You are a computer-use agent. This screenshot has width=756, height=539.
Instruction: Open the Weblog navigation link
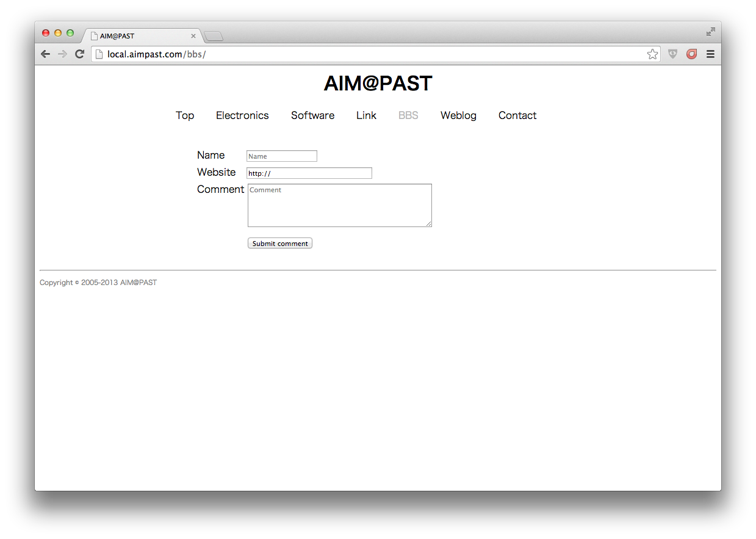[x=458, y=115]
